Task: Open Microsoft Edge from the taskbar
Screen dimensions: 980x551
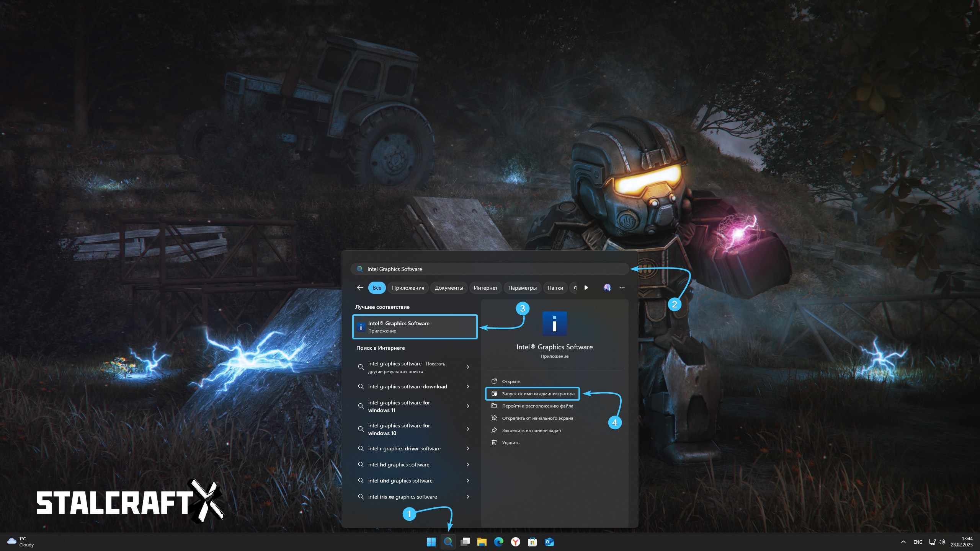Action: [498, 542]
